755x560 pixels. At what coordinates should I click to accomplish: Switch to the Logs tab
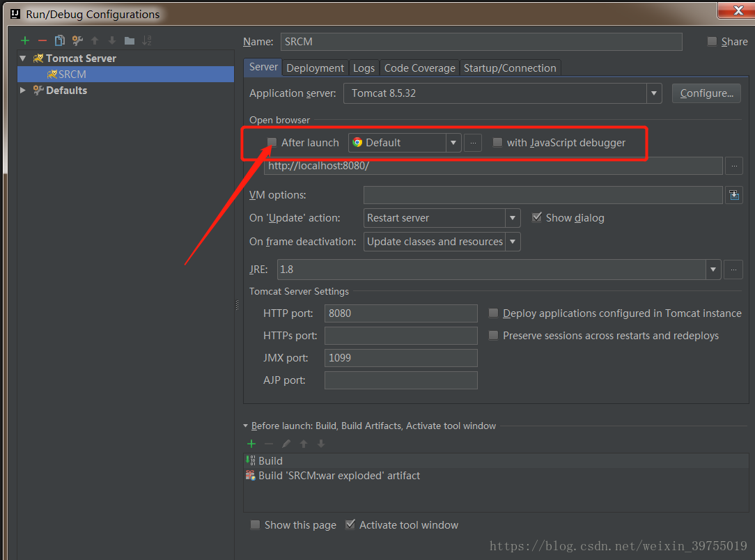[364, 68]
